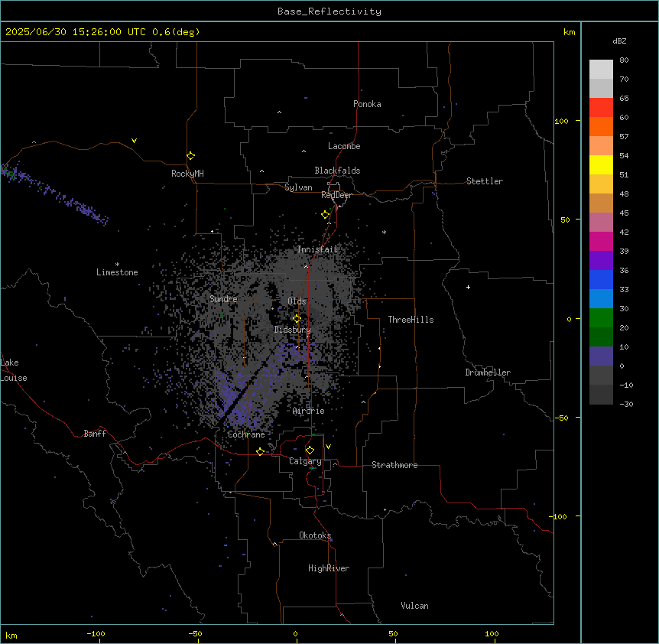Click the Vulcan label

tap(414, 606)
